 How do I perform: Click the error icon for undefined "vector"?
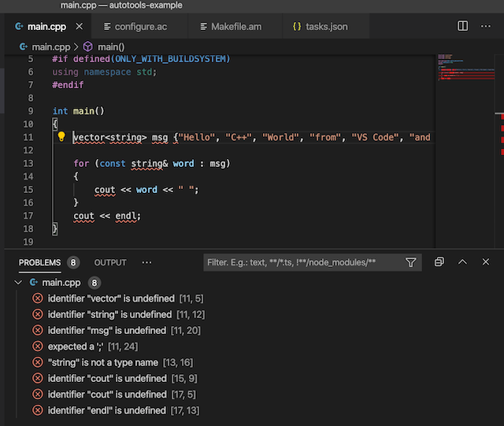pyautogui.click(x=38, y=298)
